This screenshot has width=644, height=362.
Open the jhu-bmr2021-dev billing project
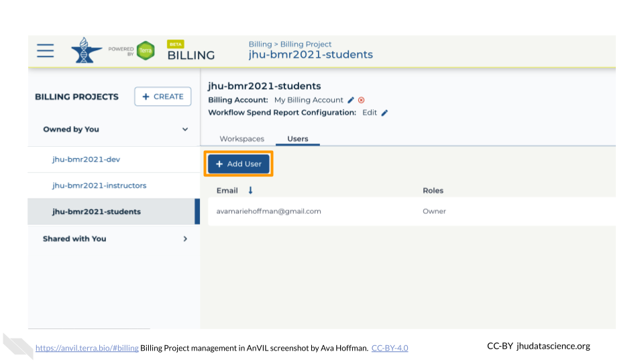click(87, 160)
